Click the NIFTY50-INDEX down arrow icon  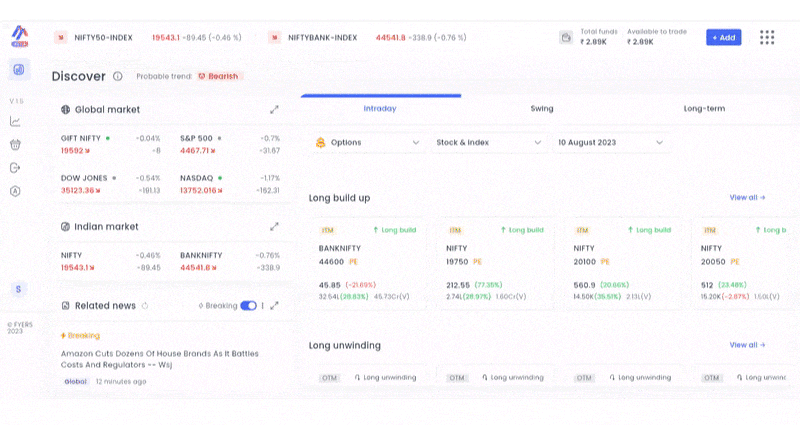(61, 37)
